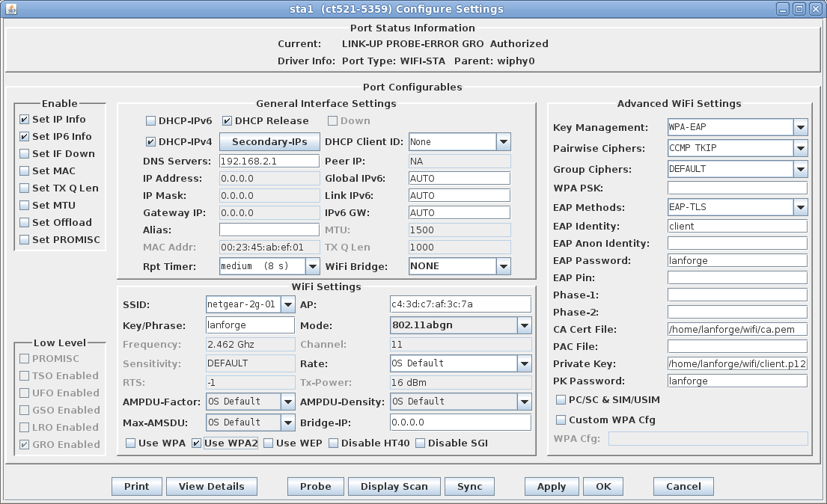Image resolution: width=827 pixels, height=504 pixels.
Task: Click the Secondary-IPs button
Action: point(269,141)
